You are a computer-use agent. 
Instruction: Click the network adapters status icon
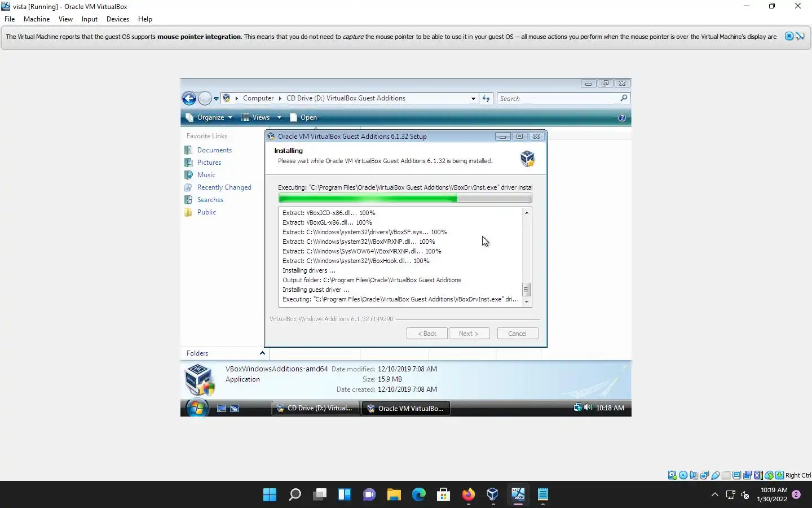point(704,475)
